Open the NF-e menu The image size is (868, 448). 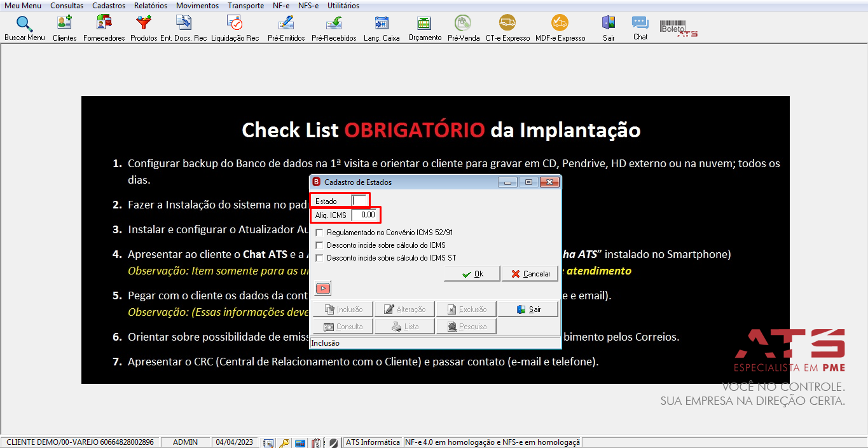pos(280,6)
